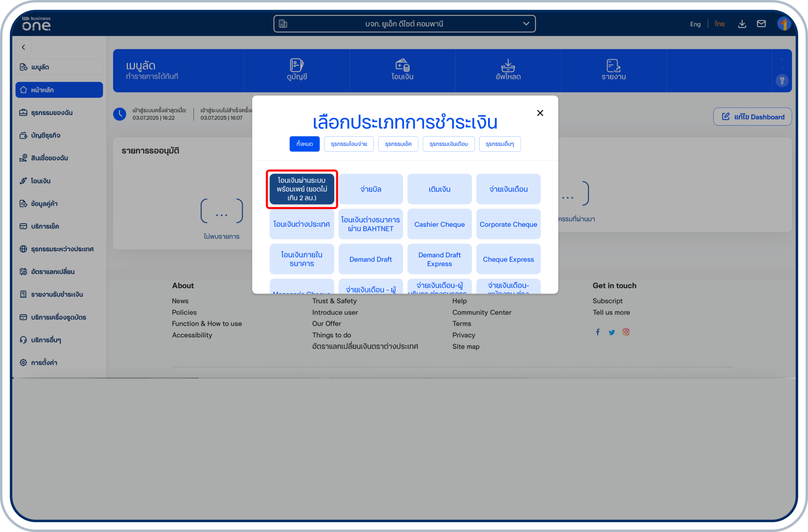This screenshot has height=532, width=808.
Task: Close the payment type dialog
Action: click(x=540, y=113)
